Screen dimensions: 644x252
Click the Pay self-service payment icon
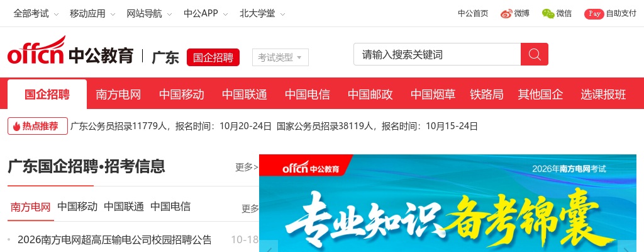(594, 14)
